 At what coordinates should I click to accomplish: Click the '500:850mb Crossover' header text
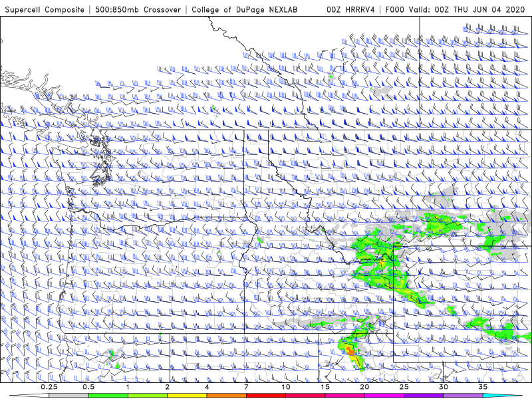click(x=138, y=9)
